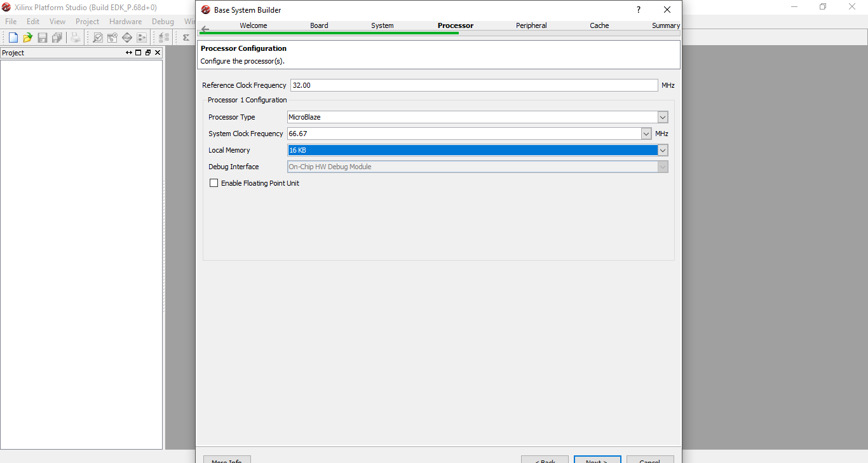868x463 pixels.
Task: Click the Processor Configuration heading text
Action: (x=243, y=48)
